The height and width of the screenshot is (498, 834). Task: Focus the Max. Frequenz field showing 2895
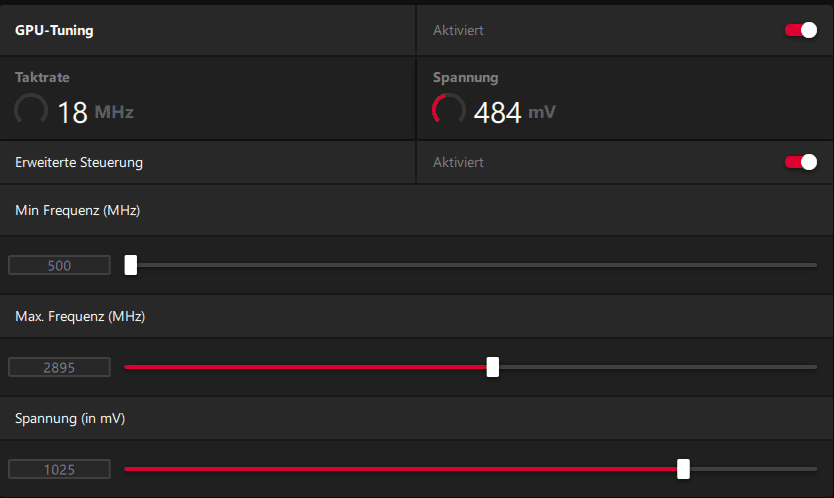59,367
